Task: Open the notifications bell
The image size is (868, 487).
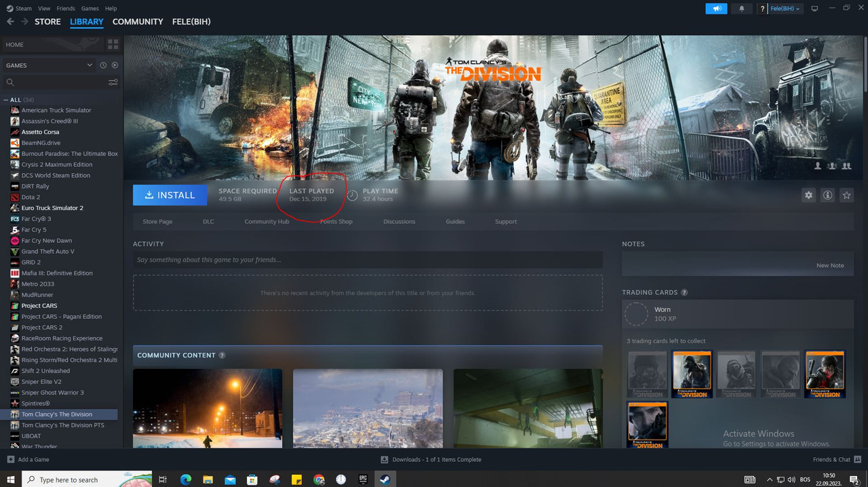Action: tap(741, 8)
